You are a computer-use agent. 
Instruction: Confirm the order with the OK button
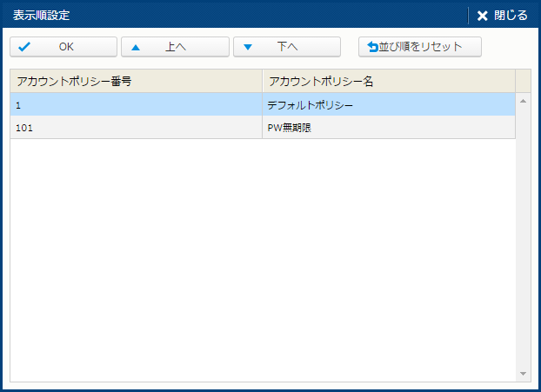pyautogui.click(x=63, y=47)
